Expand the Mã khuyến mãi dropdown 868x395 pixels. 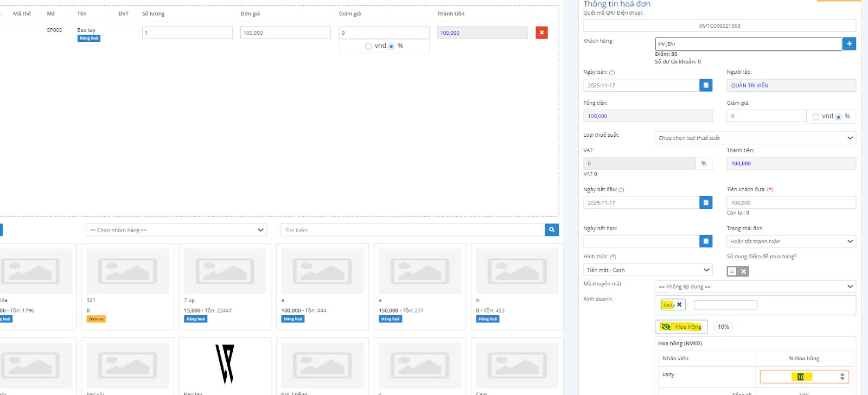click(x=755, y=286)
